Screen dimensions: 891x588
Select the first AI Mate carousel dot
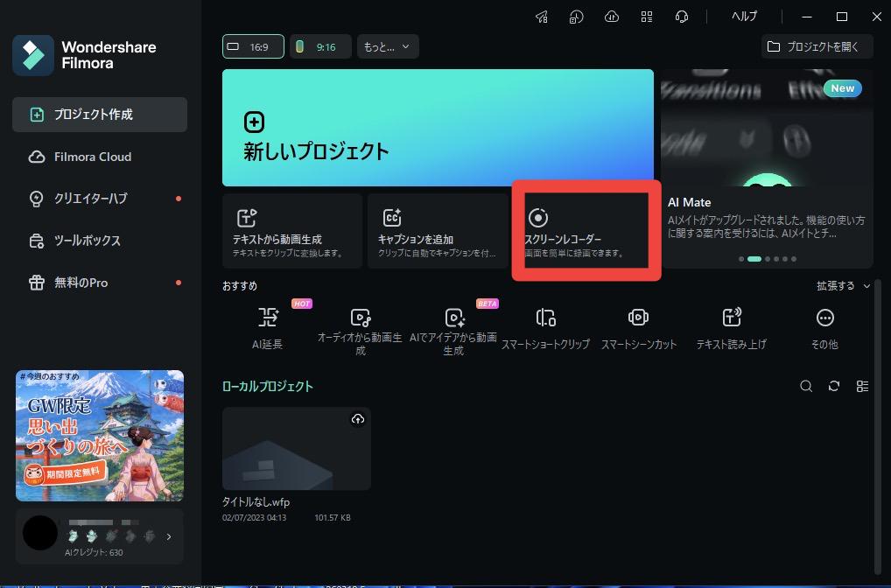[x=741, y=259]
